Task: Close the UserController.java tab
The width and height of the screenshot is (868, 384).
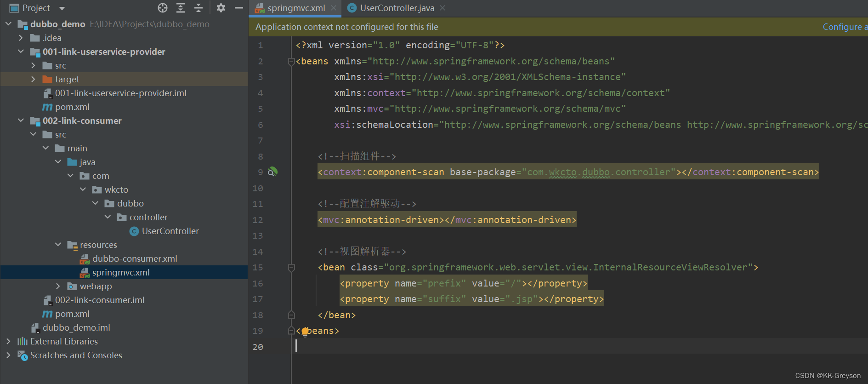Action: 443,8
